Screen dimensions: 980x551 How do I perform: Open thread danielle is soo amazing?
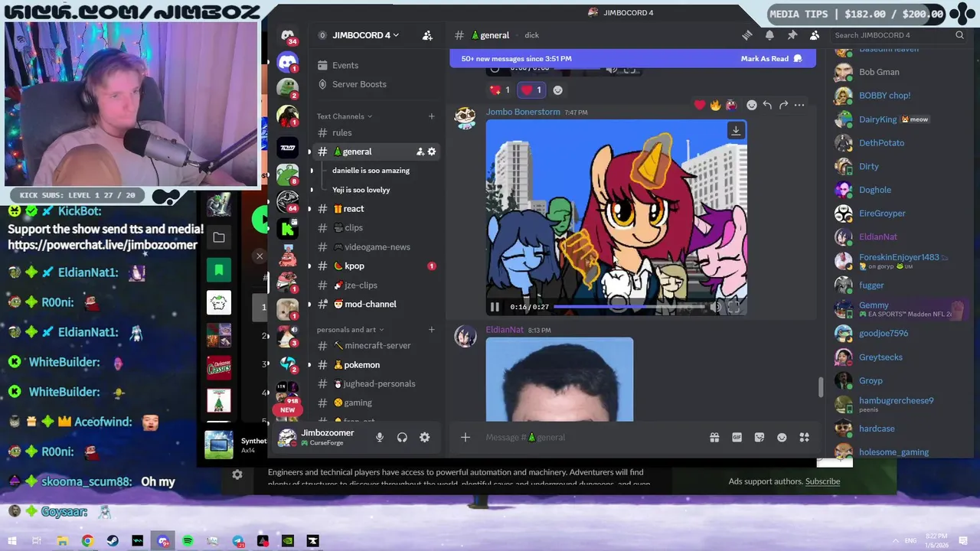tap(371, 171)
